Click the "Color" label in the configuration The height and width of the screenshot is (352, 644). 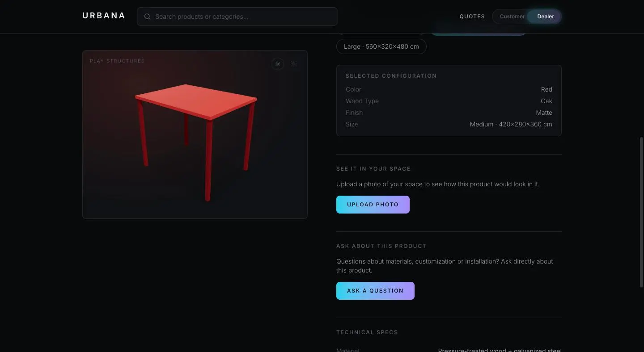click(353, 89)
